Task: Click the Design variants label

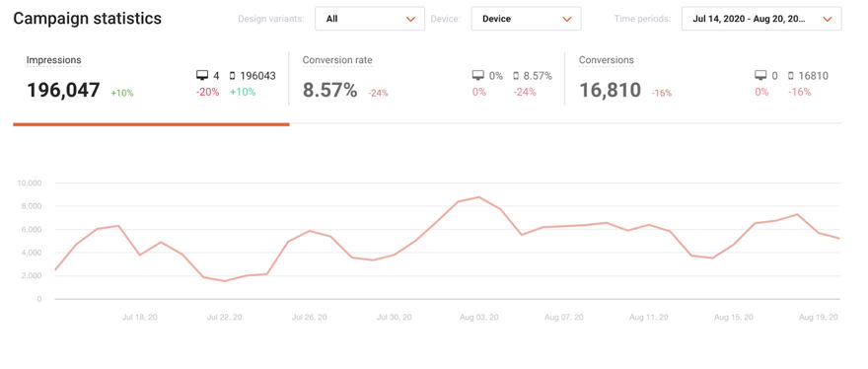Action: tap(270, 19)
